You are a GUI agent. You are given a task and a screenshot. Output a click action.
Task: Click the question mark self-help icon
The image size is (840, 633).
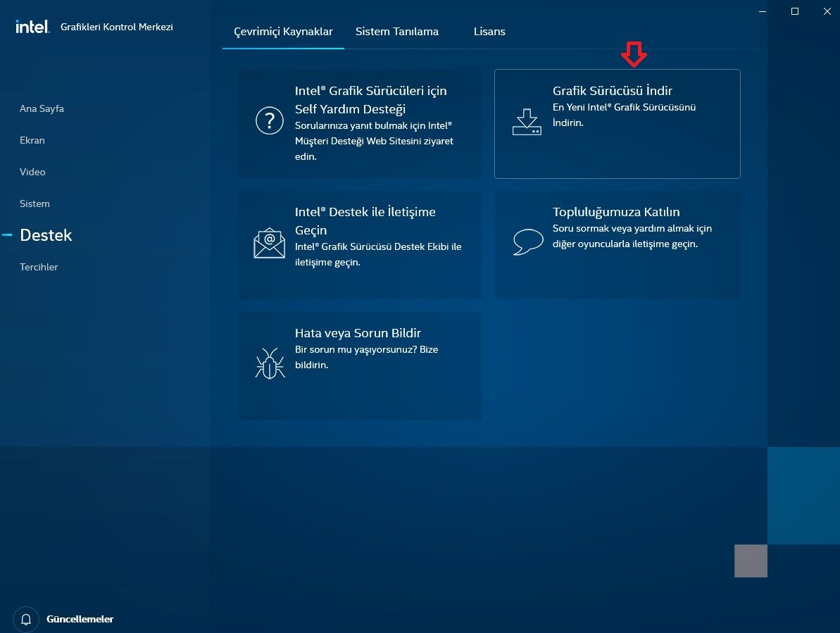[x=270, y=120]
